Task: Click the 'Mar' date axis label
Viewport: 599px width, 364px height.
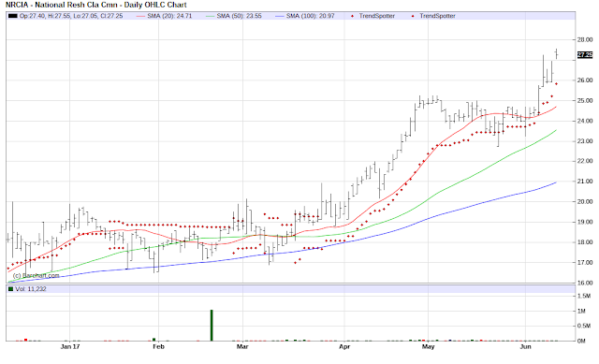Action: click(242, 347)
